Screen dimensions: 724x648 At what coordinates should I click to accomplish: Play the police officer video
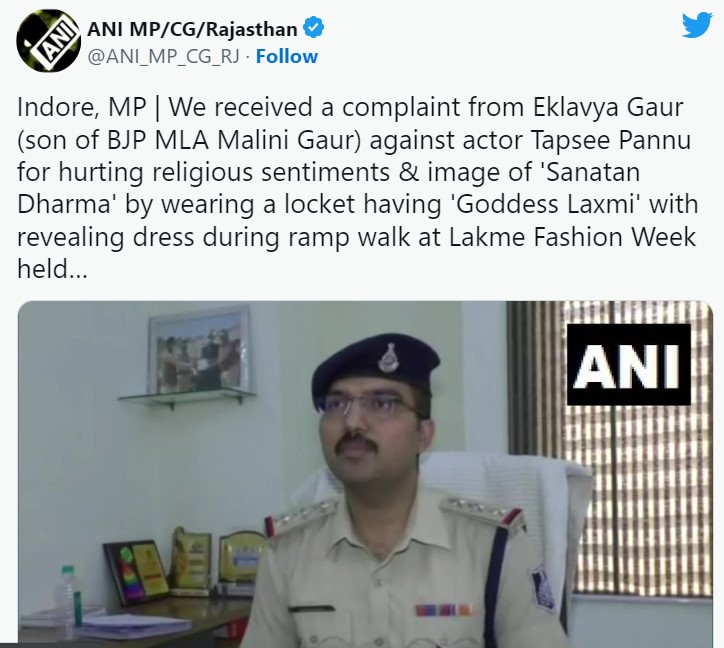click(x=365, y=474)
